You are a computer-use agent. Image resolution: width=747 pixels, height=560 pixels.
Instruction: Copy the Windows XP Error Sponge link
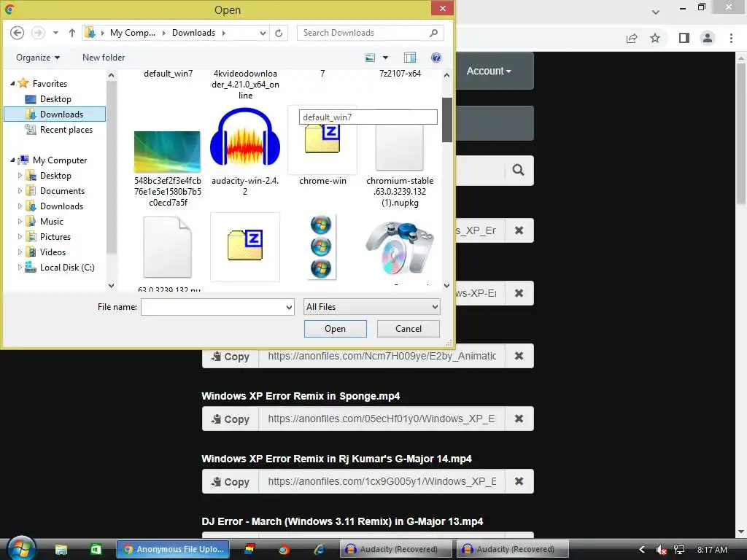pos(231,419)
